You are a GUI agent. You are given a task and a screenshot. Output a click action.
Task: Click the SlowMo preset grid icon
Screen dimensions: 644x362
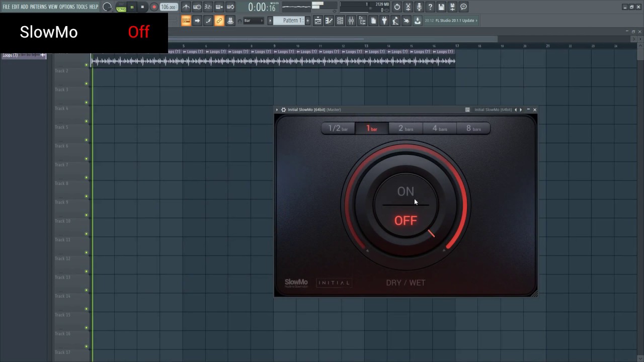467,110
